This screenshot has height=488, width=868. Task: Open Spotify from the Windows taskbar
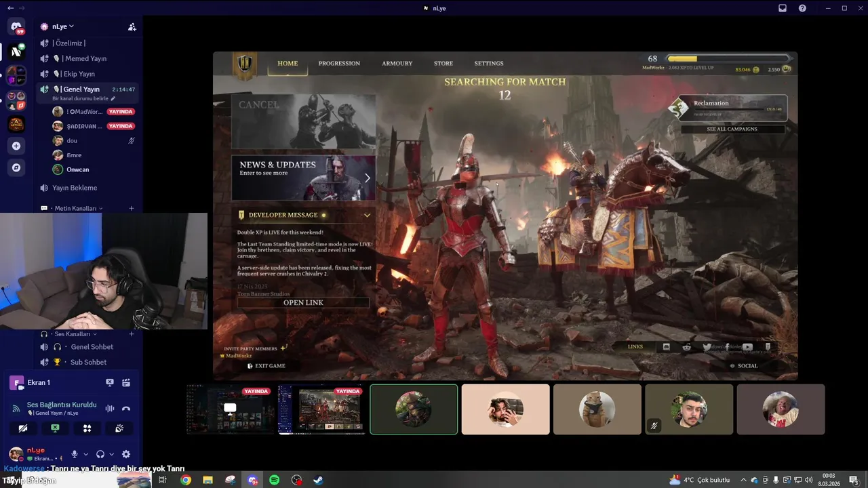275,480
